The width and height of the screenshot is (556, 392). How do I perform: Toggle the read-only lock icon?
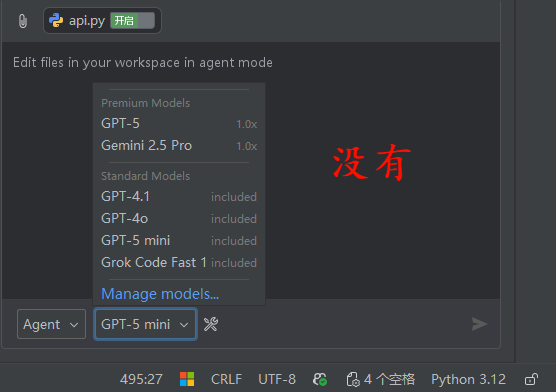[531, 379]
